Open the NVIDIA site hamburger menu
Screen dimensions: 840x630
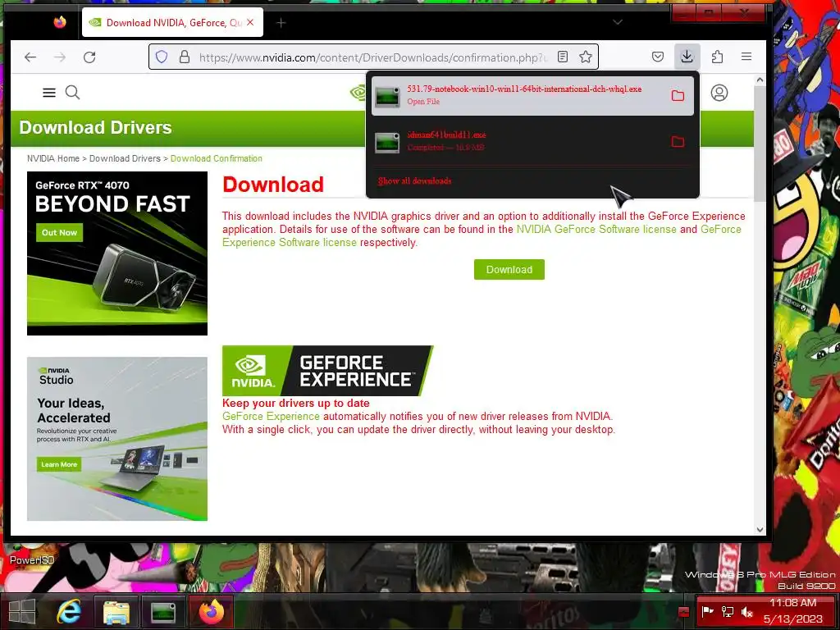[x=49, y=93]
